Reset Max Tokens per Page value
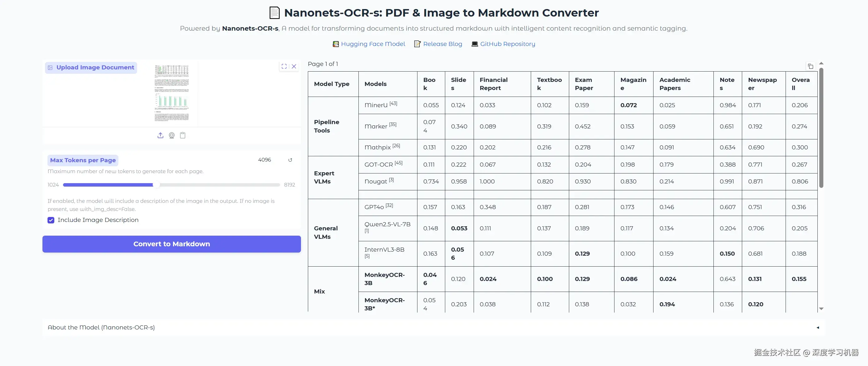This screenshot has height=366, width=868. tap(290, 160)
